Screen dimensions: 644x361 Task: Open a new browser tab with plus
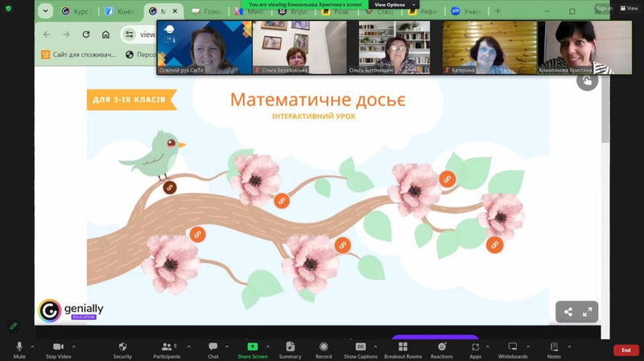point(497,11)
